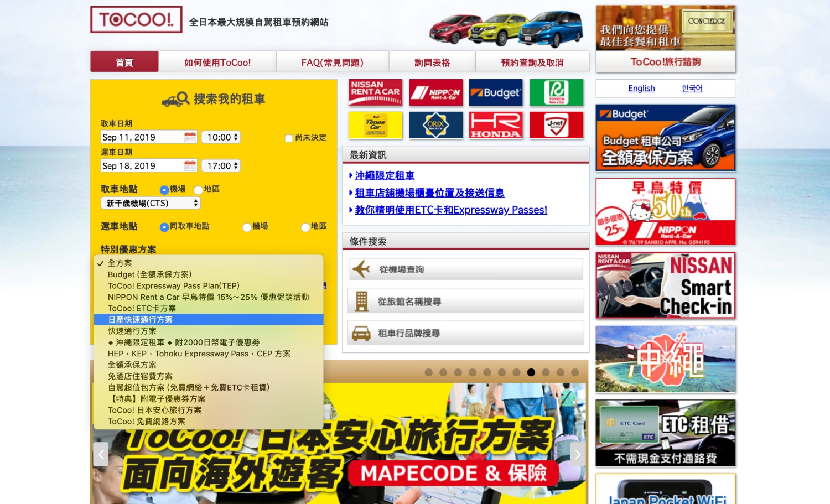Choose 全方案 in plan list
The height and width of the screenshot is (504, 830).
point(209,263)
